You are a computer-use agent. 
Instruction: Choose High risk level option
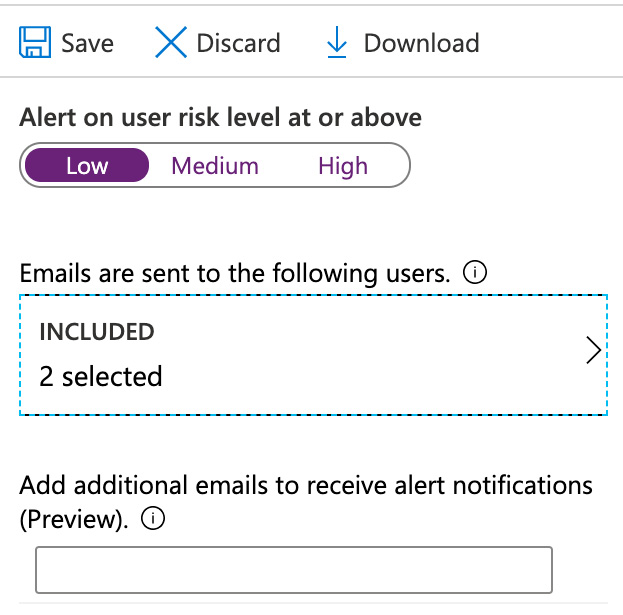[x=343, y=166]
